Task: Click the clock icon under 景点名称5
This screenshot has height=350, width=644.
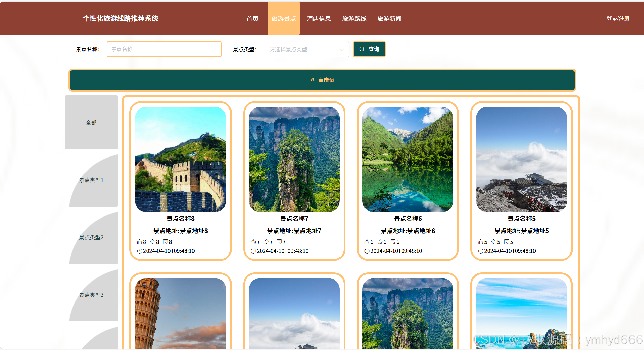Action: point(481,251)
